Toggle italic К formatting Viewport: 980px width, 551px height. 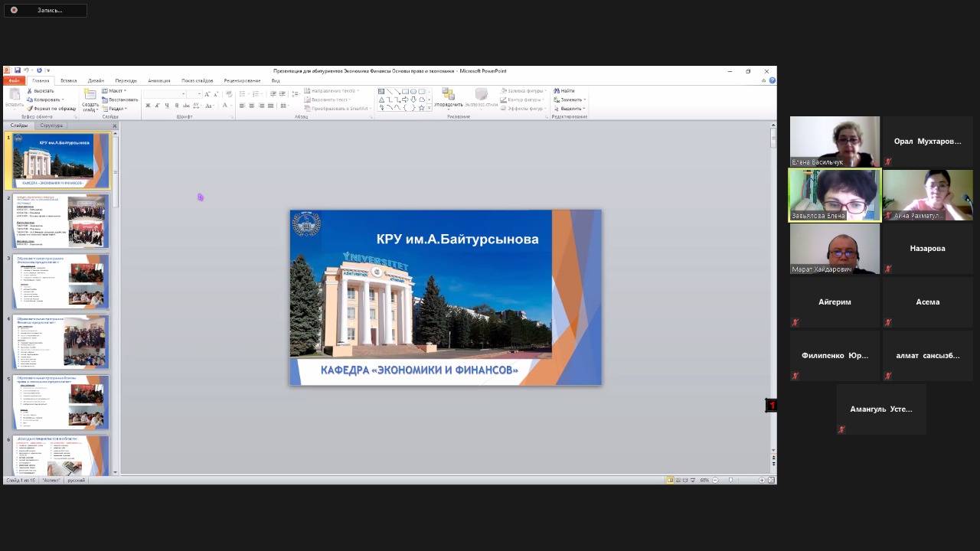pos(157,106)
